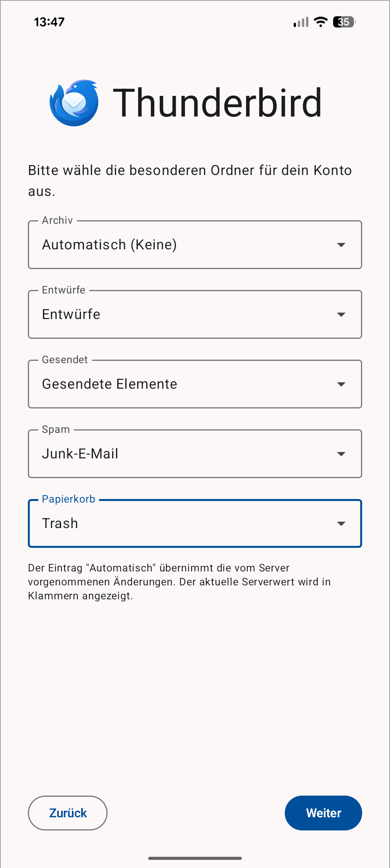Expand the Archiv dropdown arrow

click(x=341, y=245)
